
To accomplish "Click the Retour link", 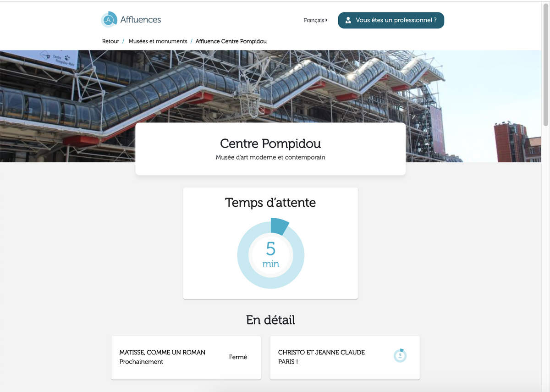I will point(110,41).
